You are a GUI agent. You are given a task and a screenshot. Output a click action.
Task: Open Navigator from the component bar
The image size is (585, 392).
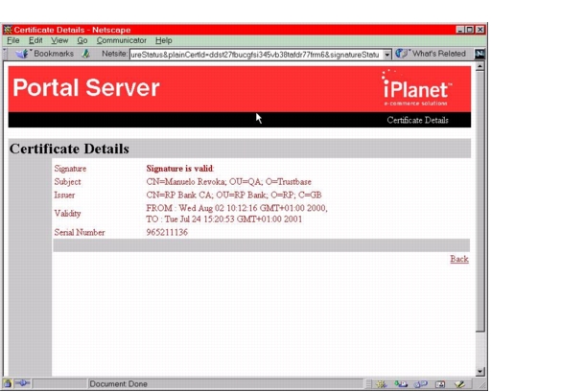(x=381, y=383)
